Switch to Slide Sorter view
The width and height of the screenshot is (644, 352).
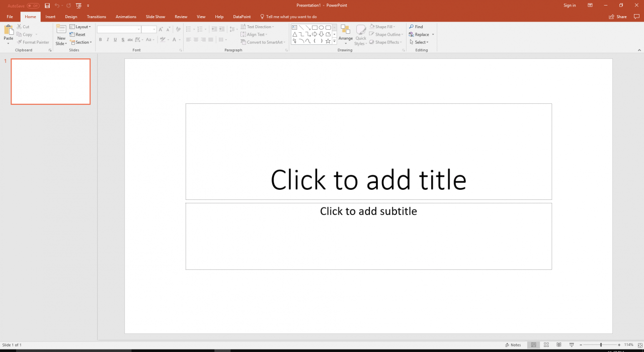click(x=546, y=344)
